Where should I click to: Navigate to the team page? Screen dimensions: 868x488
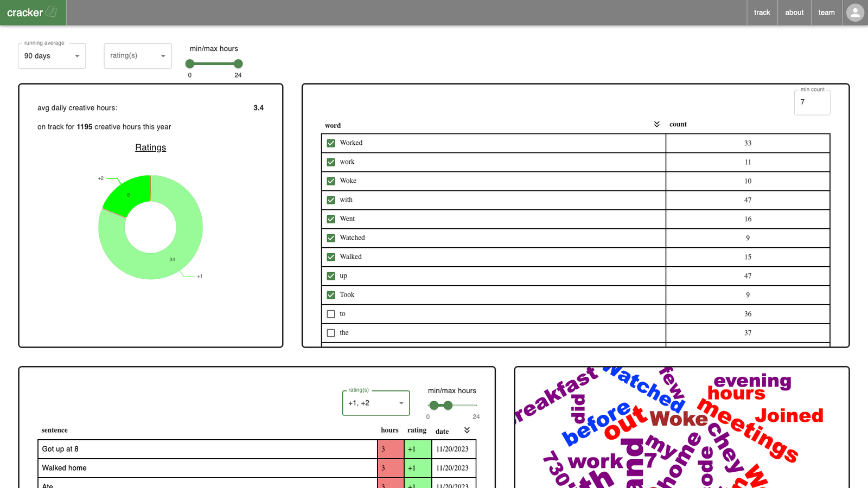pyautogui.click(x=826, y=12)
